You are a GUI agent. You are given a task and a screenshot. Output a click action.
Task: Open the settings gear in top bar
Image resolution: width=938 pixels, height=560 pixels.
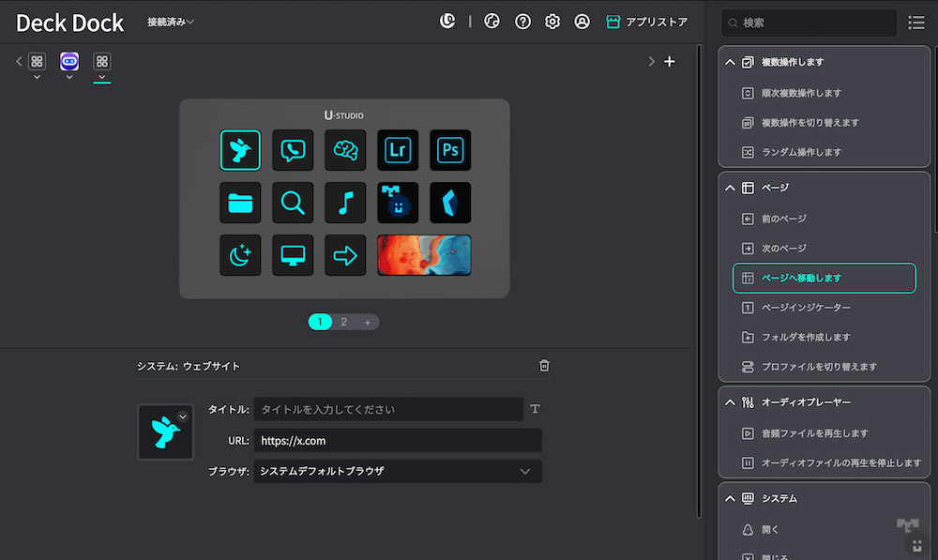pos(552,22)
